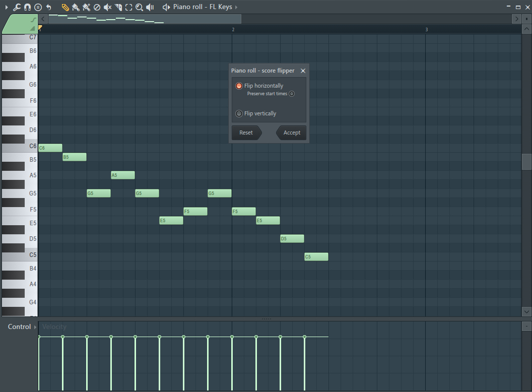The image size is (532, 392).
Task: Select the B5 note block
Action: click(x=75, y=157)
